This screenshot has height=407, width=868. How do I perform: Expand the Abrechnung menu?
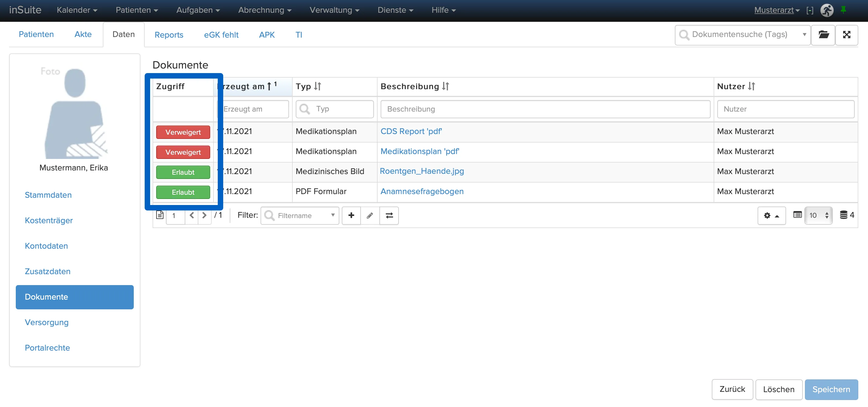pyautogui.click(x=265, y=10)
